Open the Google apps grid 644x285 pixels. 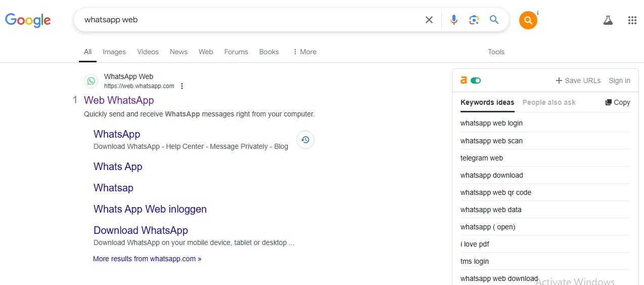(x=632, y=20)
